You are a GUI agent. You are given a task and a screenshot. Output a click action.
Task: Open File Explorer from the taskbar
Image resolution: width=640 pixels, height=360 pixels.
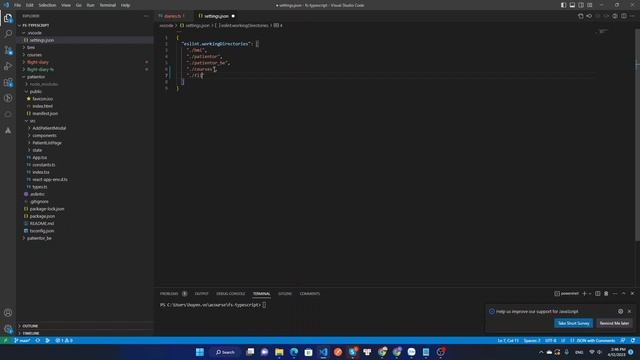(279, 352)
